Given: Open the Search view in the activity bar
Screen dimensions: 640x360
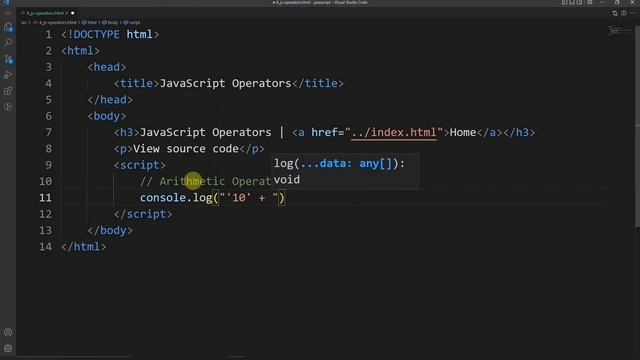Looking at the screenshot, I should (8, 42).
